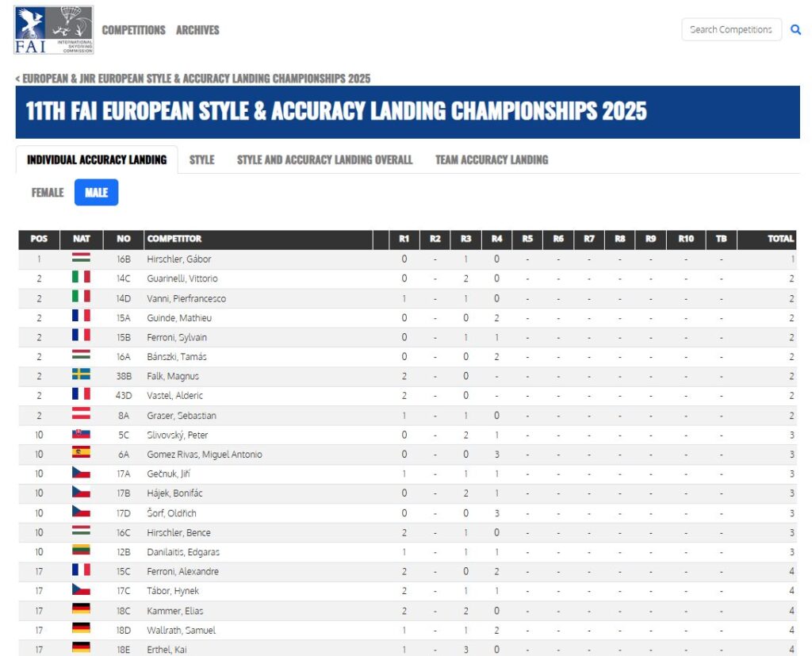Click Austrian flag beside Graser, Sebastian
The height and width of the screenshot is (656, 812).
point(81,415)
